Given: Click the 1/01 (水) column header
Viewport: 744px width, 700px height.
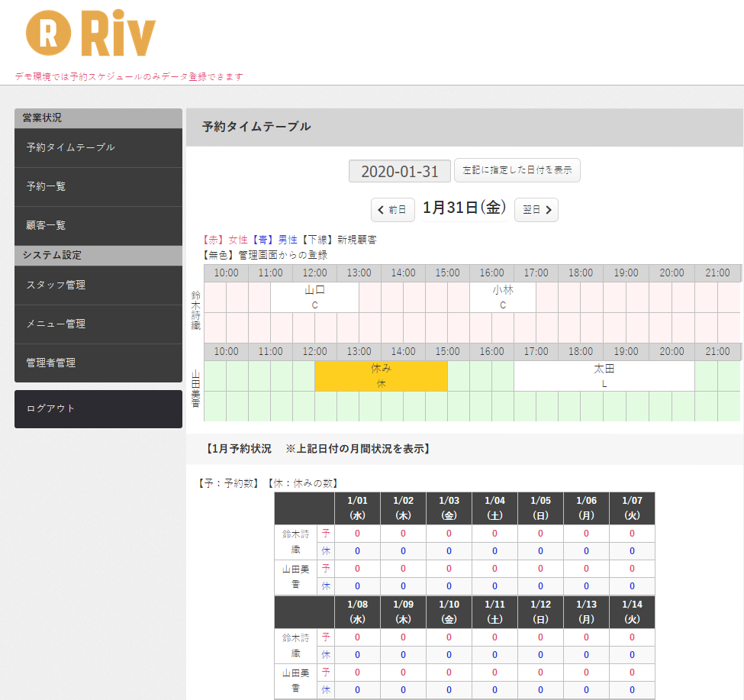Looking at the screenshot, I should [357, 508].
